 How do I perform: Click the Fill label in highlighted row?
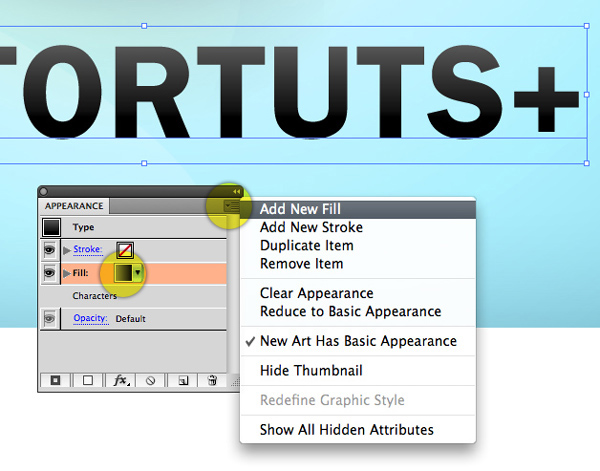coord(80,273)
